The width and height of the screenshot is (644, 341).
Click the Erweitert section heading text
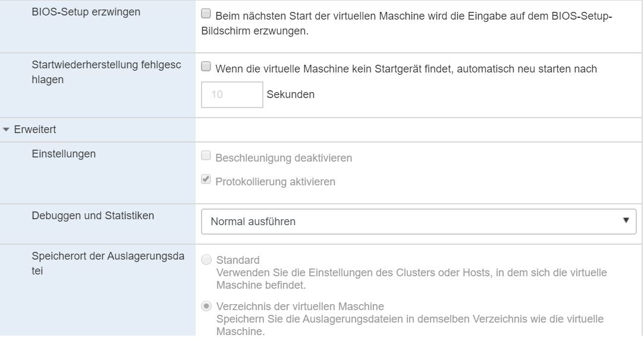pos(35,130)
